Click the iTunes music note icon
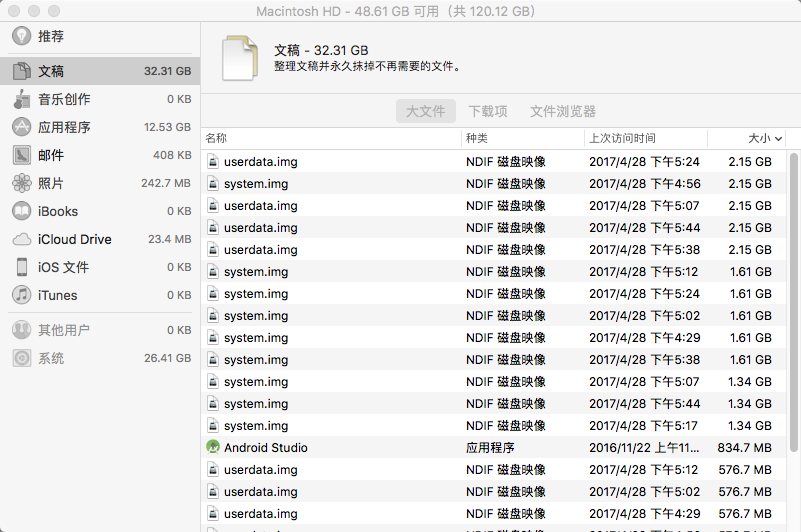 21,295
